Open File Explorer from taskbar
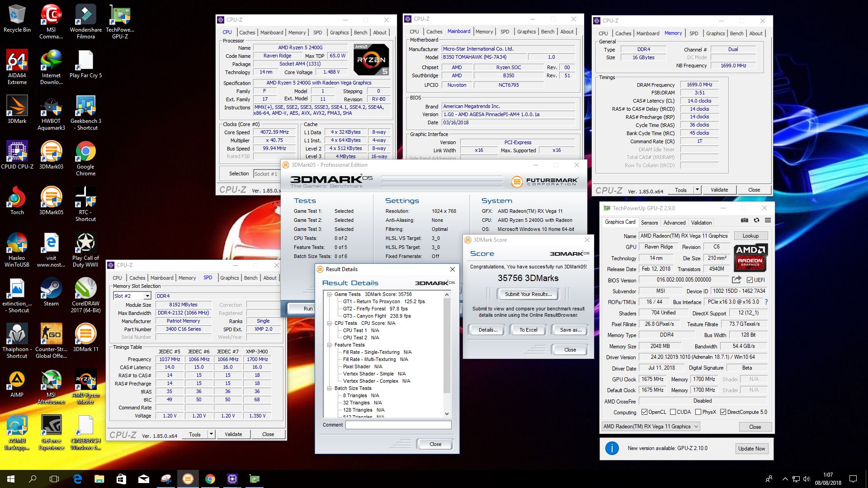868x488 pixels. [99, 479]
